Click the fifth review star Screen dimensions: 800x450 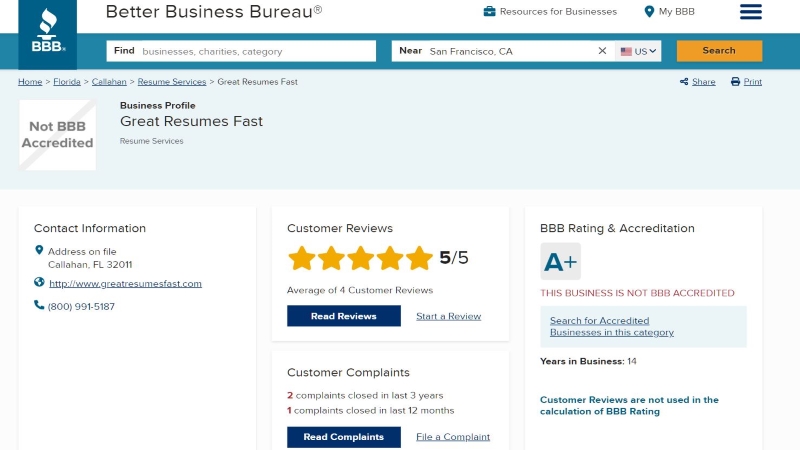419,258
